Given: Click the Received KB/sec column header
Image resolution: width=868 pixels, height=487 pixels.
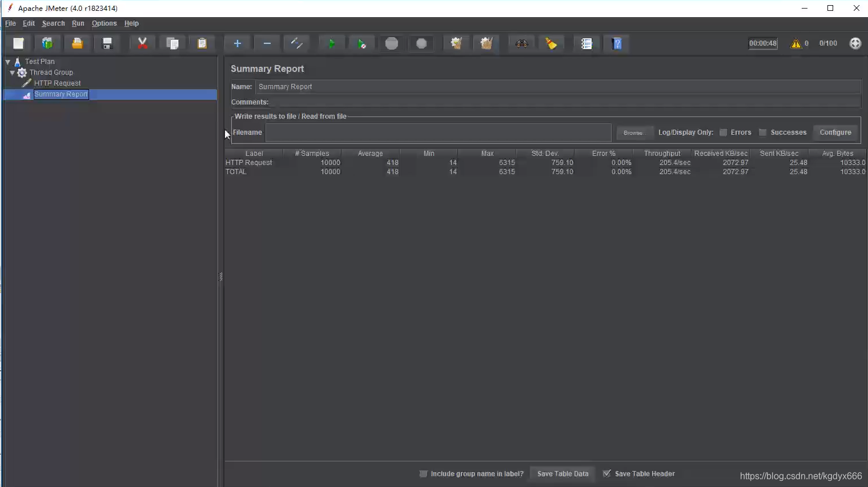Looking at the screenshot, I should tap(721, 154).
